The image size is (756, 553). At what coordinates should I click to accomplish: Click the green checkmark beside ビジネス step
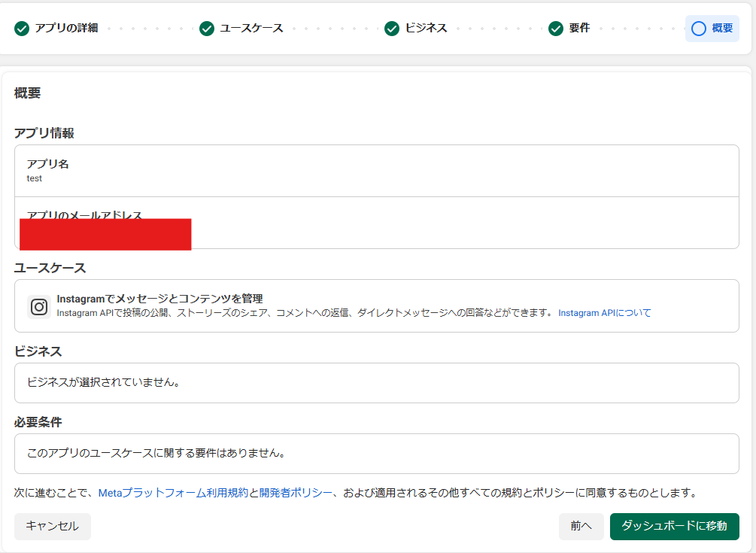392,29
